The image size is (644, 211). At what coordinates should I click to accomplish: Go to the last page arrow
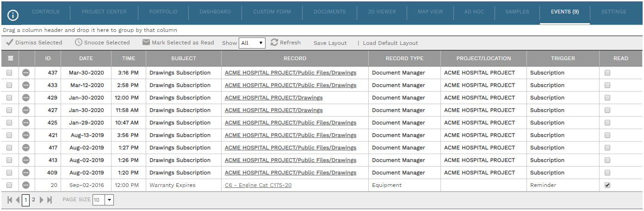tap(50, 200)
